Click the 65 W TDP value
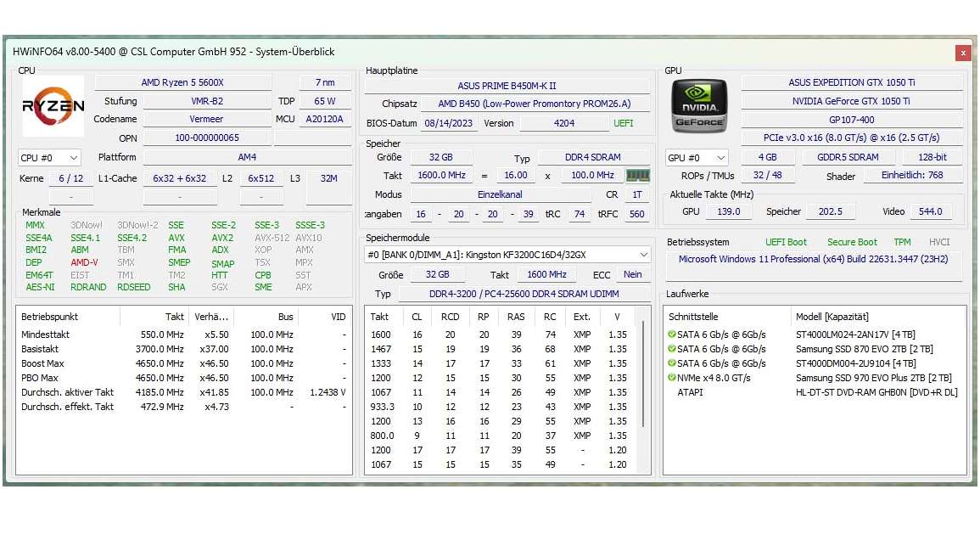980x551 pixels. [x=325, y=101]
